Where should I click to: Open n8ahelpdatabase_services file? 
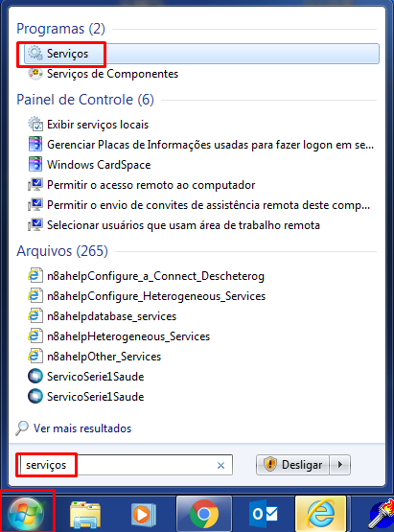111,316
